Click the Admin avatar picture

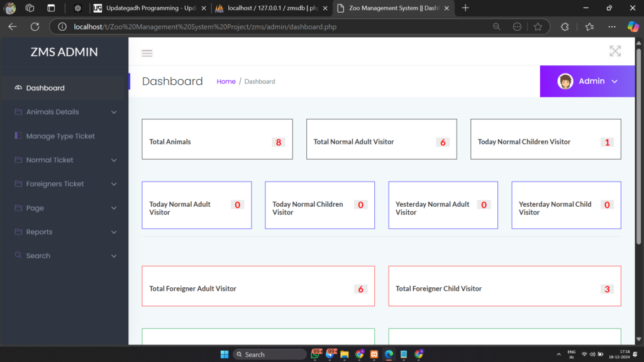coord(565,81)
